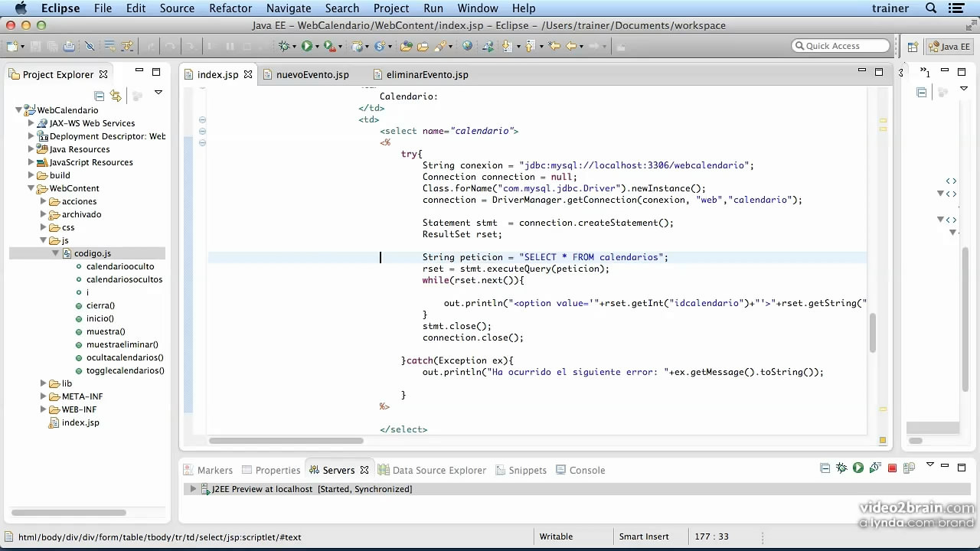Open the Refactor menu
The height and width of the screenshot is (551, 980).
pyautogui.click(x=230, y=8)
